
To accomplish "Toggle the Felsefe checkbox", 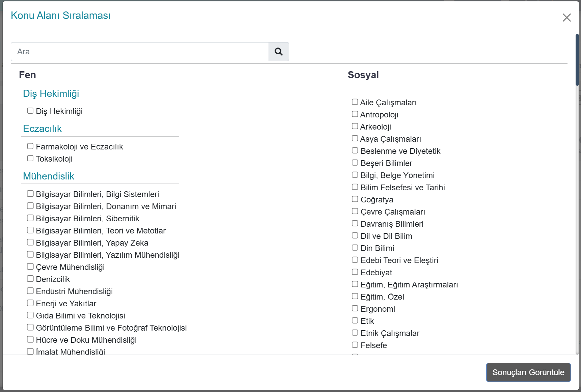I will tap(355, 345).
